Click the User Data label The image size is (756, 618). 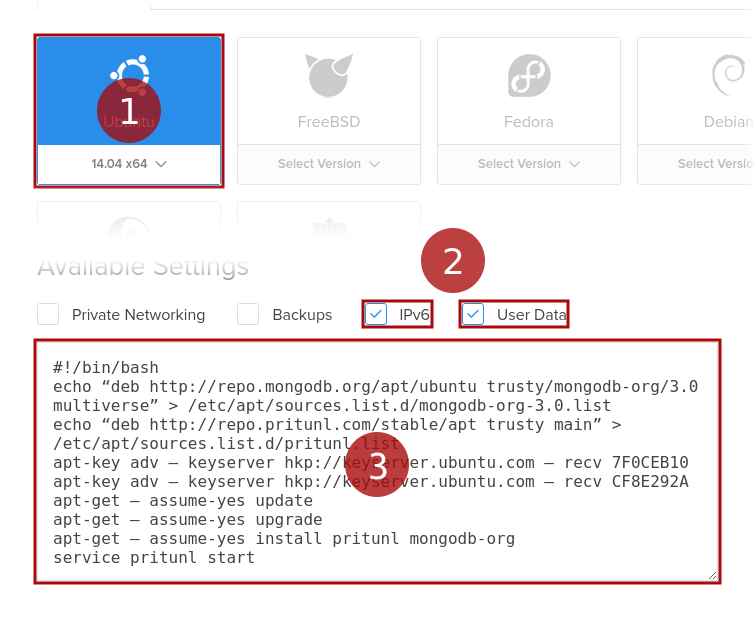coord(532,315)
